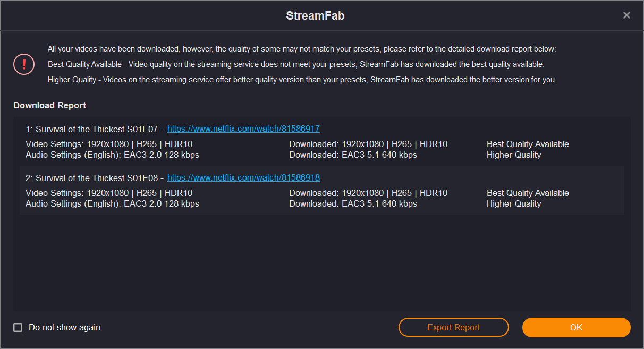Screen dimensions: 644x349
Task: Click the Best Quality Available status for S01E07
Action: (x=528, y=144)
